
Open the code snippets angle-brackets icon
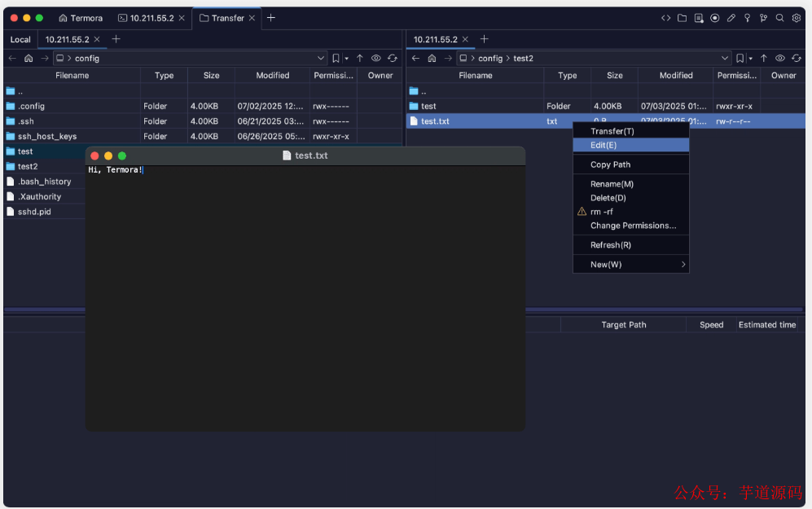click(666, 18)
